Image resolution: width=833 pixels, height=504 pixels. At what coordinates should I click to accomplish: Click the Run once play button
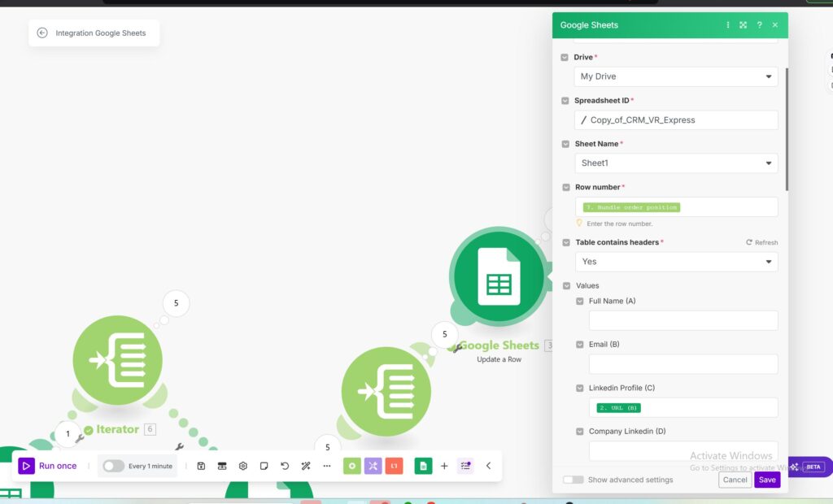[26, 466]
